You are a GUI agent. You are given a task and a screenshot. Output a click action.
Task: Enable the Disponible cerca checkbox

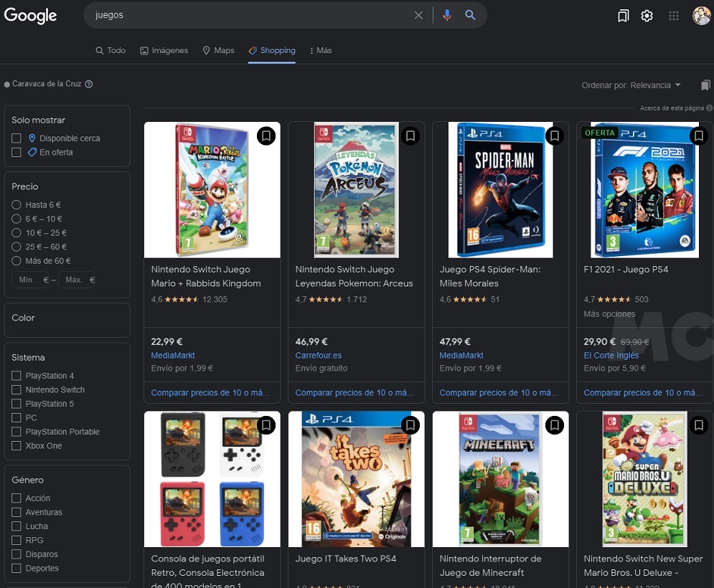point(17,138)
